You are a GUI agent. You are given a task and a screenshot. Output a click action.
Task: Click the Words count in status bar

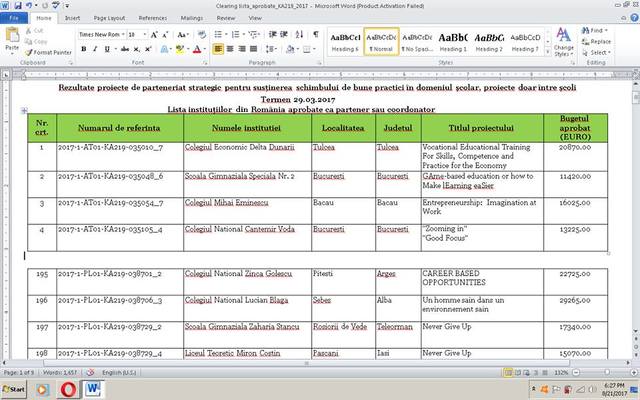click(x=60, y=372)
